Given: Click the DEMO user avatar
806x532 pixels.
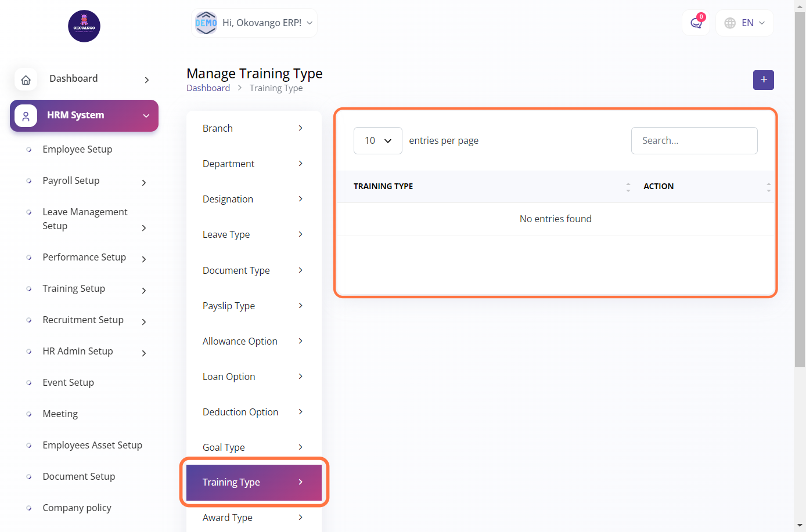Looking at the screenshot, I should (206, 23).
